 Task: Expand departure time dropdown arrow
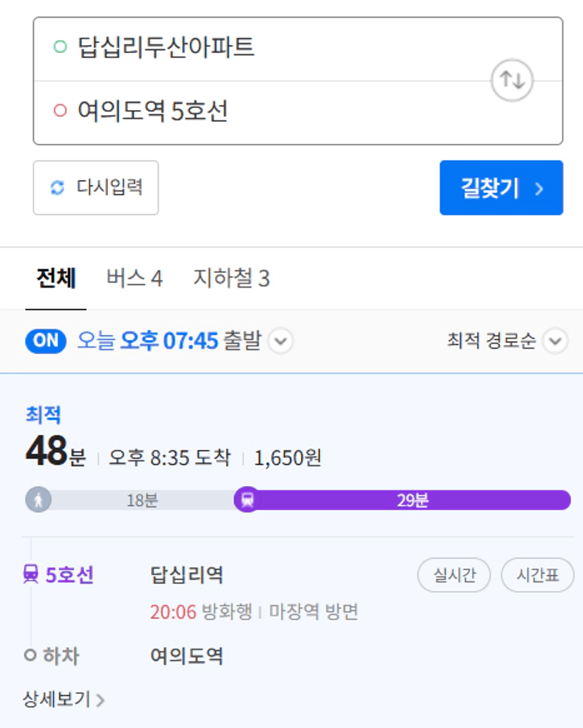click(x=281, y=341)
